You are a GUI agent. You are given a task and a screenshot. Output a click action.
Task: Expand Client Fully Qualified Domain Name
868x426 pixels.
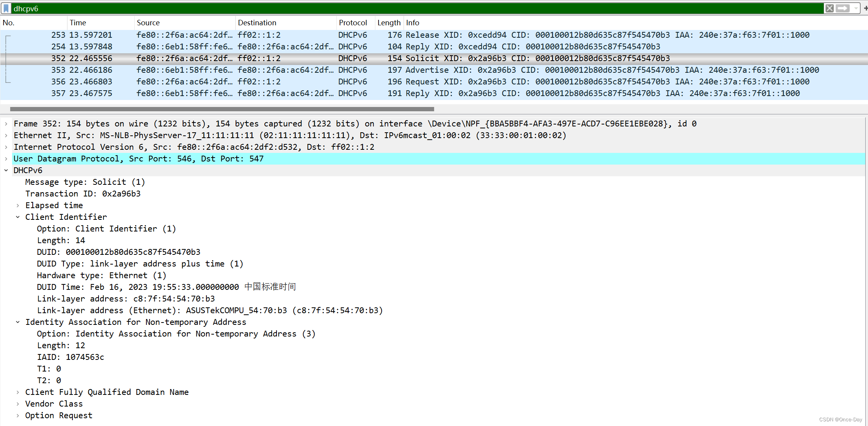(x=18, y=392)
